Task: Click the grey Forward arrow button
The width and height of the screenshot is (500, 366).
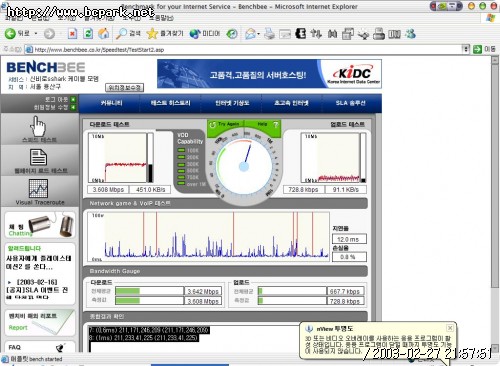Action: click(x=49, y=34)
